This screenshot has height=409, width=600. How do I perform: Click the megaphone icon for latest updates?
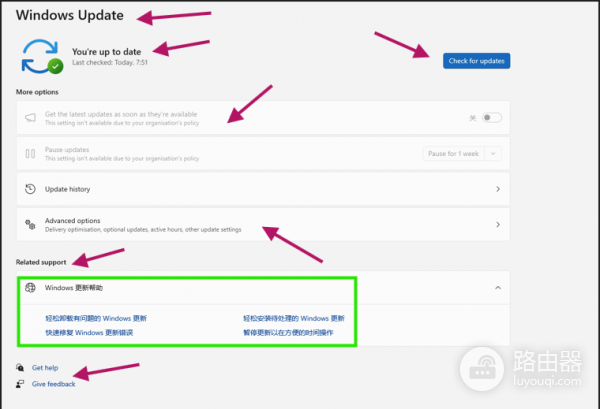coord(30,117)
